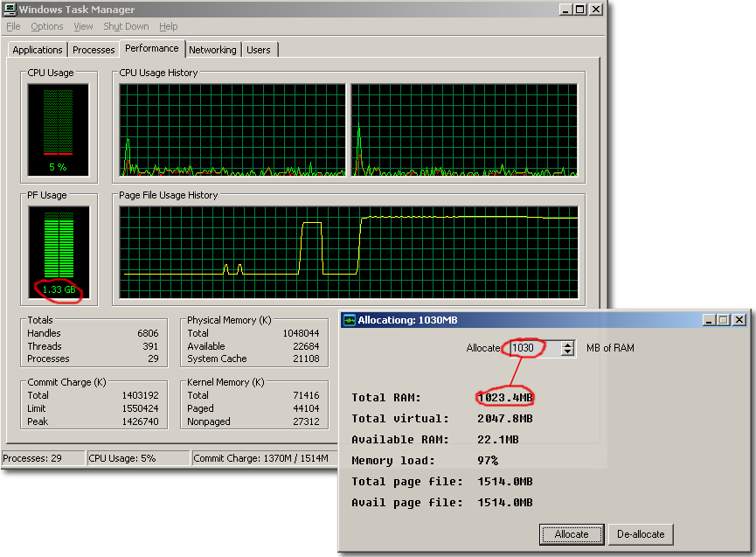756x557 pixels.
Task: Click the Allocating window title bar icon
Action: click(x=350, y=320)
